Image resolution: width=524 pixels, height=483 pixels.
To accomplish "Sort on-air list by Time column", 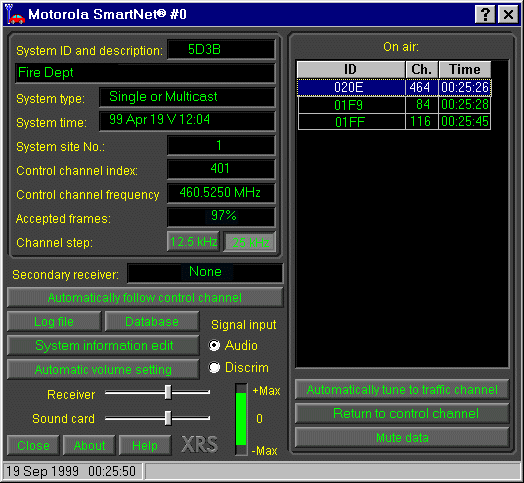I will pyautogui.click(x=465, y=70).
